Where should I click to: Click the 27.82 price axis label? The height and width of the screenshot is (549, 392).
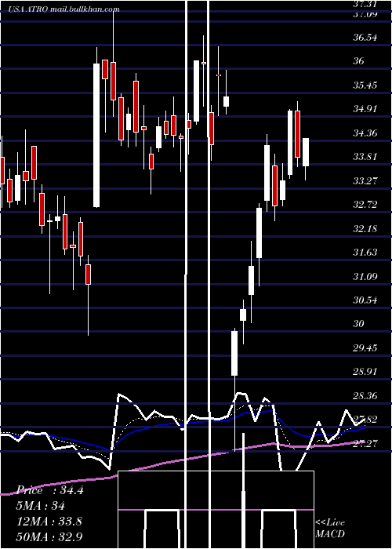365,420
